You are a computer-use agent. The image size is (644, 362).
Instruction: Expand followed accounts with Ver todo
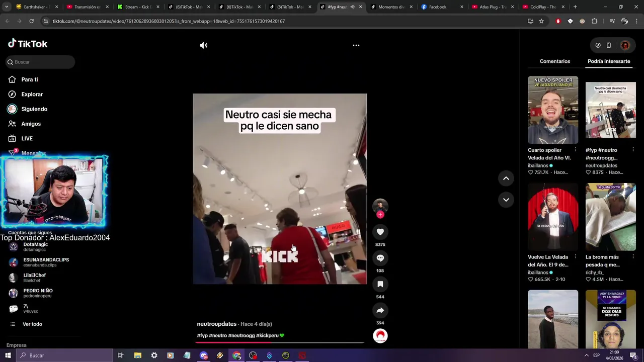(x=32, y=324)
